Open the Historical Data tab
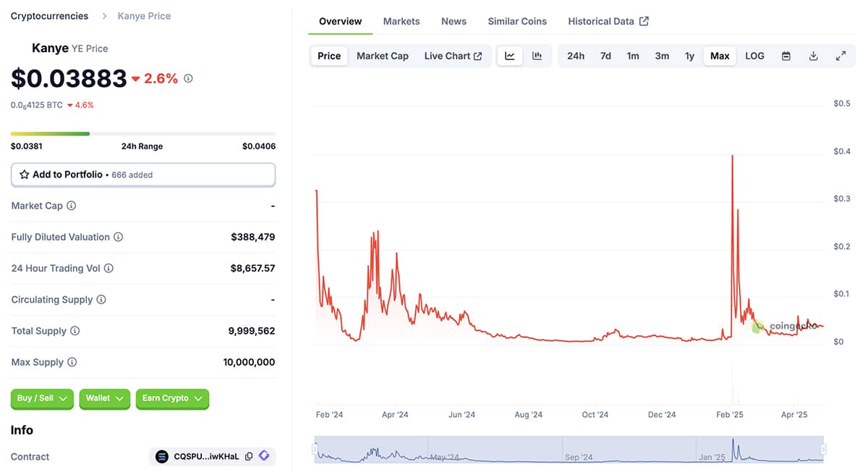 coord(608,21)
